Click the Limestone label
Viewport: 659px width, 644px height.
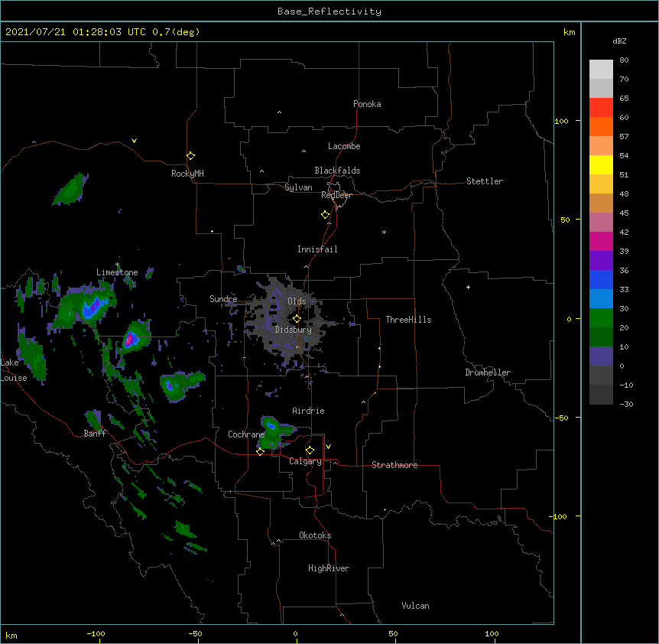coord(117,272)
